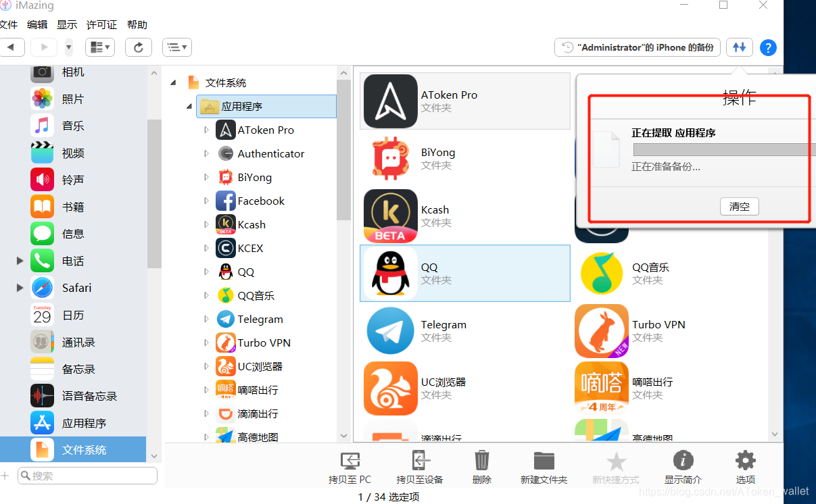The height and width of the screenshot is (504, 816).
Task: Select the BiYong folder in grid
Action: point(465,158)
